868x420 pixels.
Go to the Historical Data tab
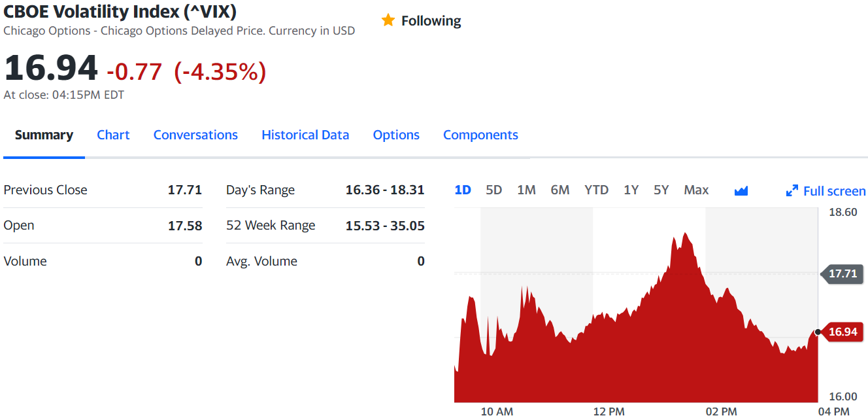tap(305, 135)
